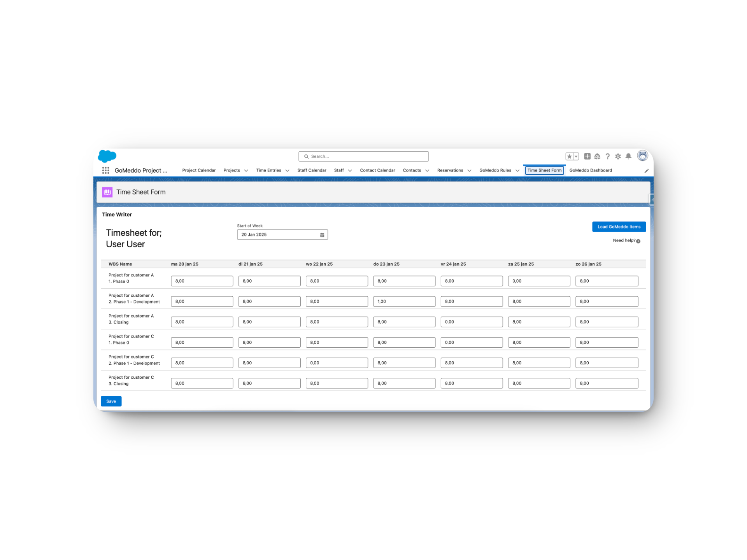Click the Load GoMeddo Items button
The height and width of the screenshot is (560, 747).
619,227
